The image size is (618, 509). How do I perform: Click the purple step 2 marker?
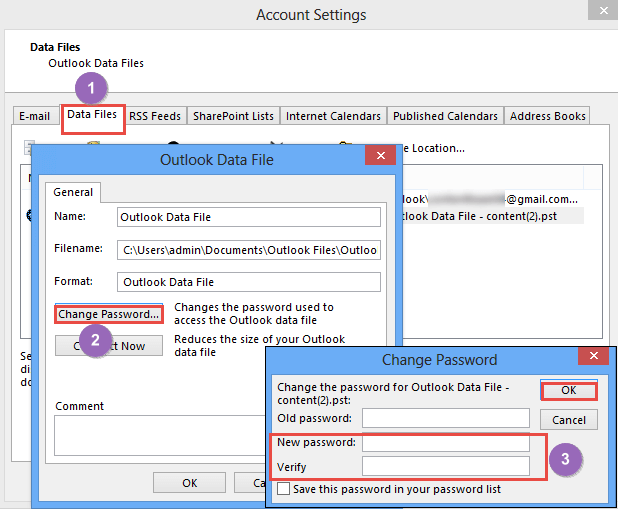tap(95, 339)
